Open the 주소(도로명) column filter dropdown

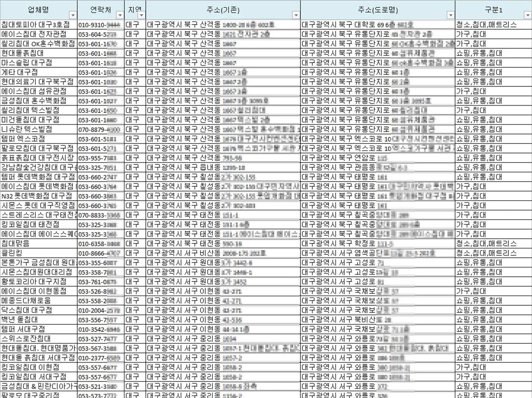tap(451, 15)
